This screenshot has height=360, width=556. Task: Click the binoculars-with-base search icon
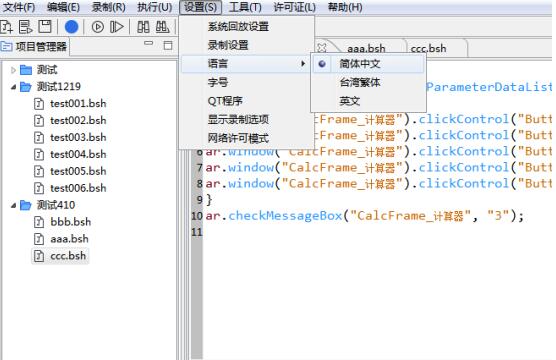162,27
